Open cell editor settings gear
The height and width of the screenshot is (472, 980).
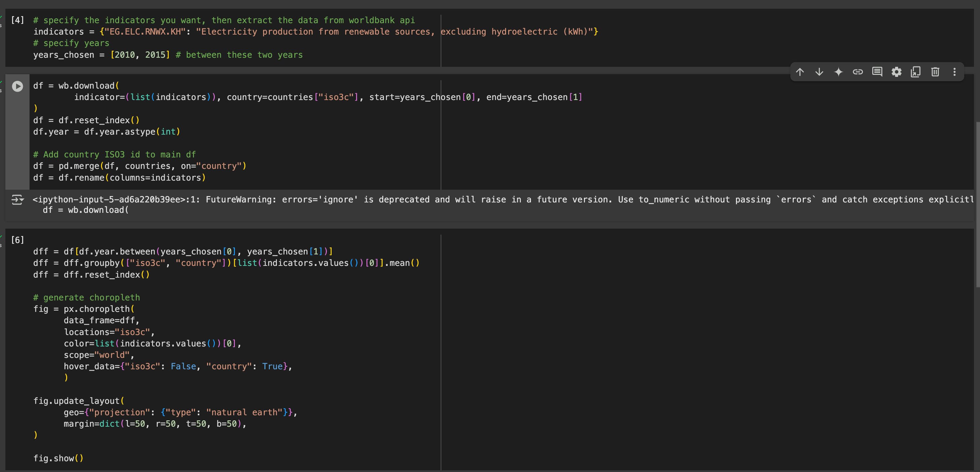pos(897,72)
